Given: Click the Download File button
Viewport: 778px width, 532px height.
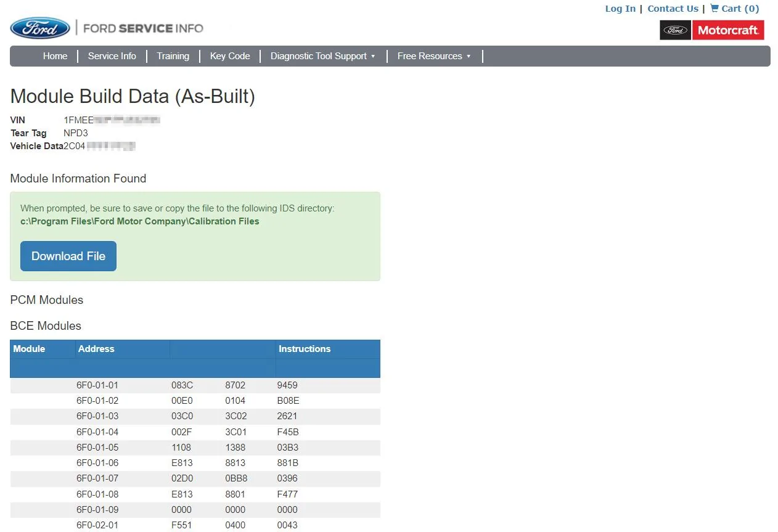Looking at the screenshot, I should (x=68, y=256).
